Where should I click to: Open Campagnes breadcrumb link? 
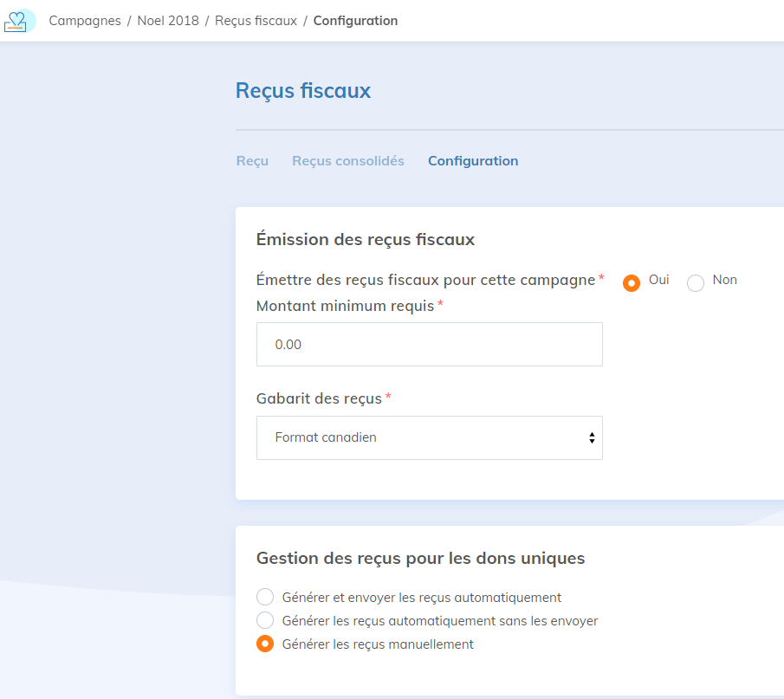pos(85,21)
